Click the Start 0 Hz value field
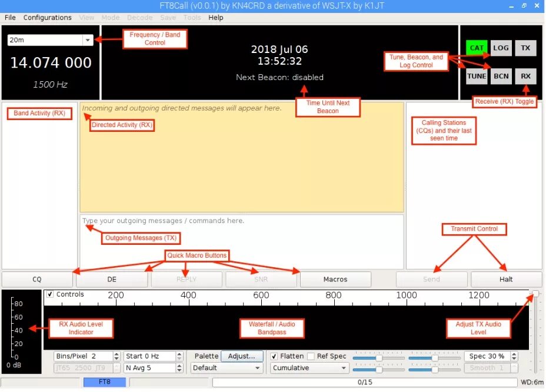The height and width of the screenshot is (392, 546). point(149,356)
